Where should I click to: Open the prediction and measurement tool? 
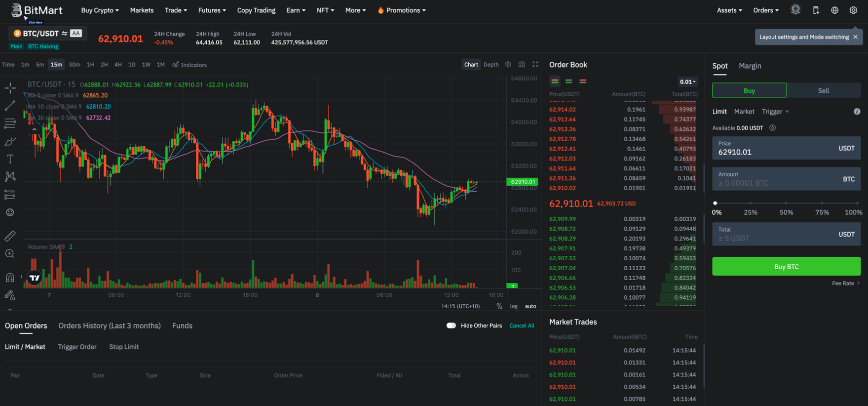(x=10, y=195)
